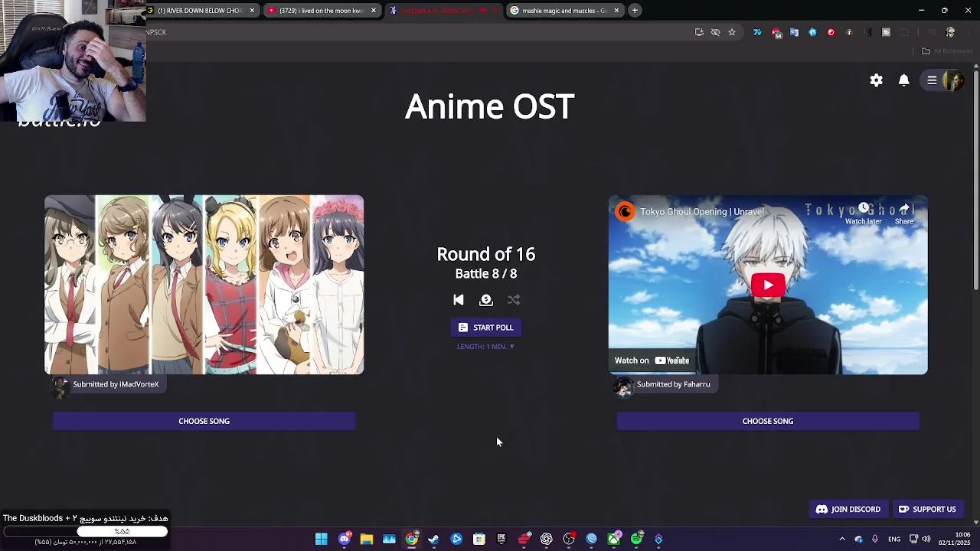Open the hamburger menu next to avatar
Screen dimensions: 980x551
click(932, 80)
